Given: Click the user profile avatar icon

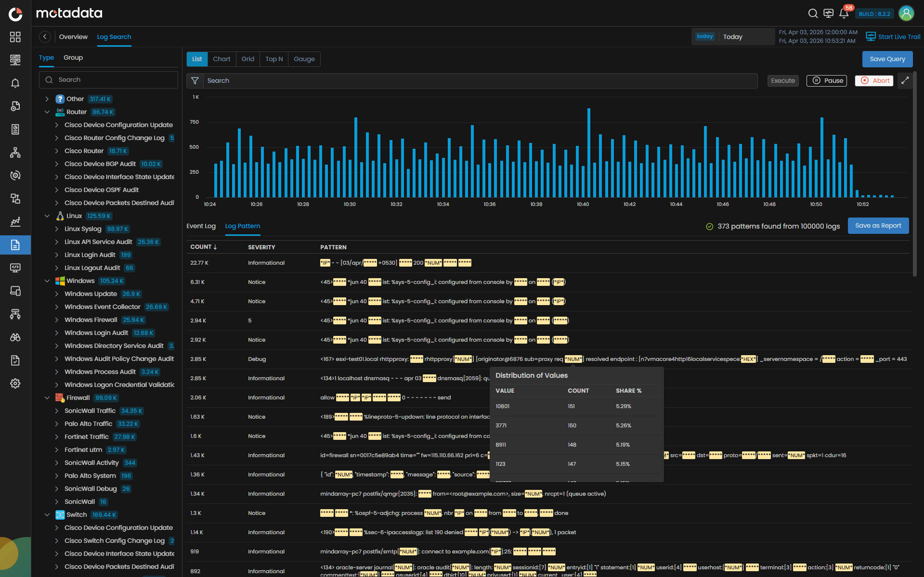Looking at the screenshot, I should (907, 13).
